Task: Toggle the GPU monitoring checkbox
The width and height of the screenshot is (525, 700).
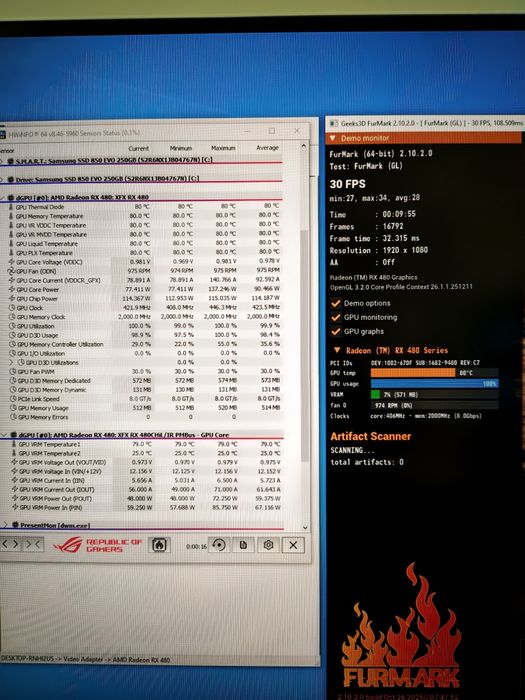Action: [336, 318]
